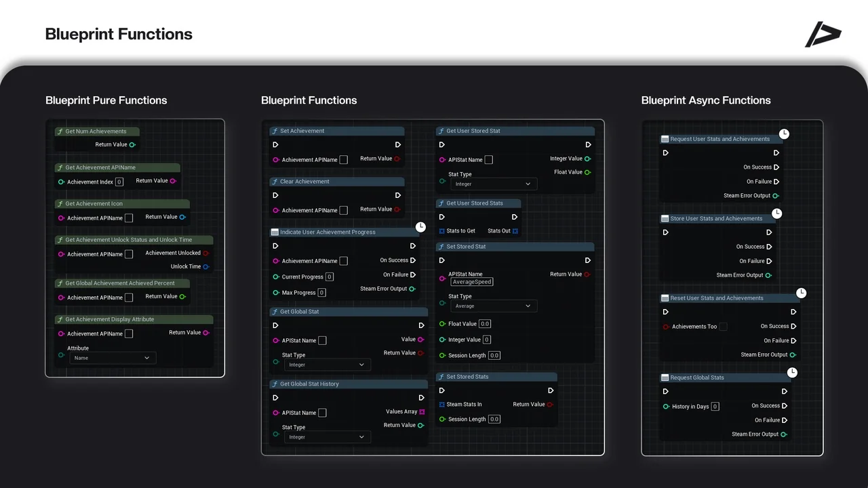
Task: Click the Achievement Index value box
Action: (x=119, y=182)
